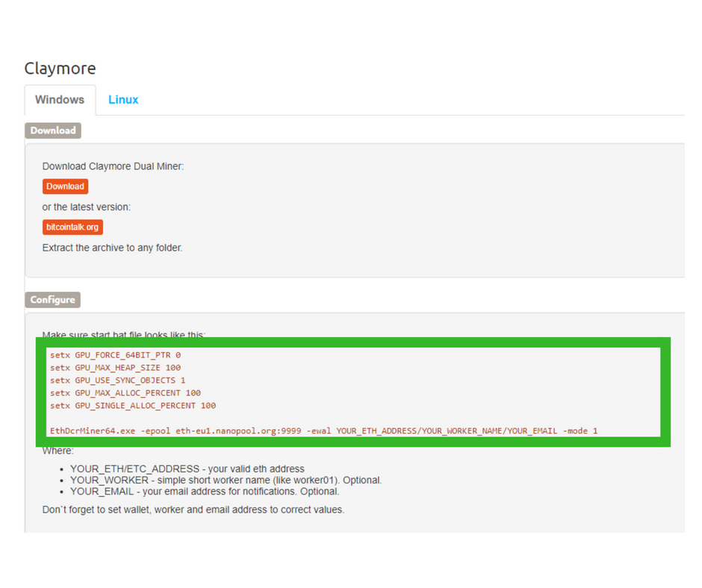Select the 'setx GPU_SINGLE_ALLOC_PERCENT 100' line
Screen dimensions: 702x588
point(132,405)
